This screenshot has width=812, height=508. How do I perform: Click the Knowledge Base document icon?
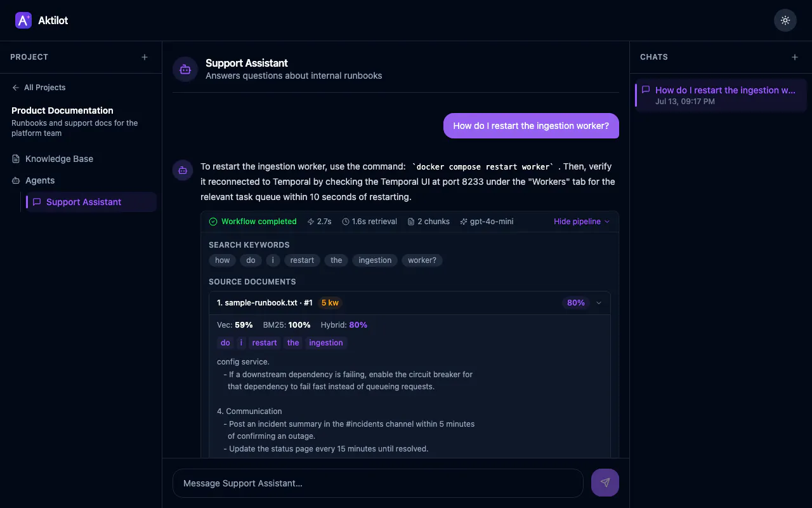(x=16, y=159)
